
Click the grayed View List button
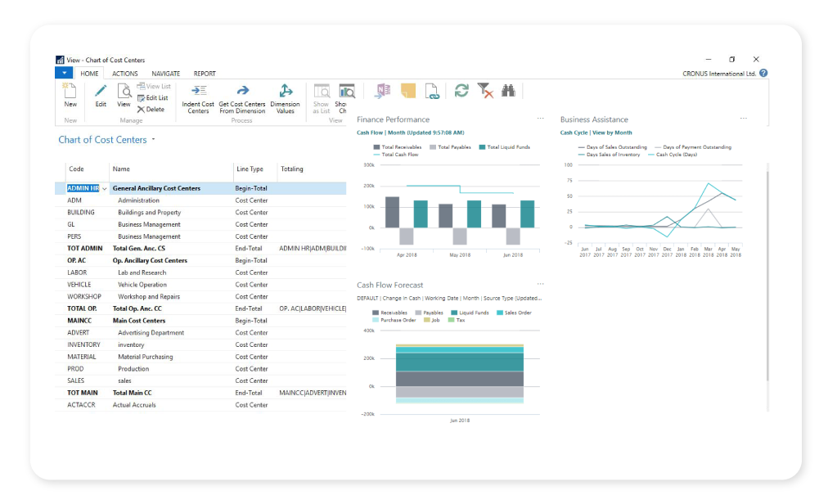point(154,86)
